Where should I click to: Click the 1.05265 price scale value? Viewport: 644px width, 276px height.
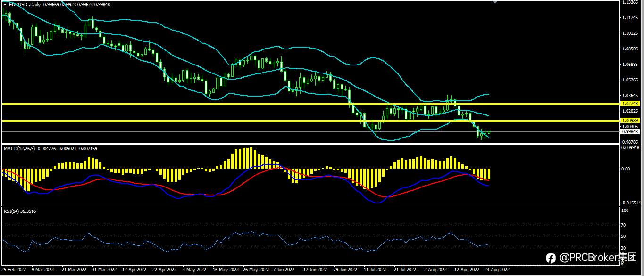(630, 80)
